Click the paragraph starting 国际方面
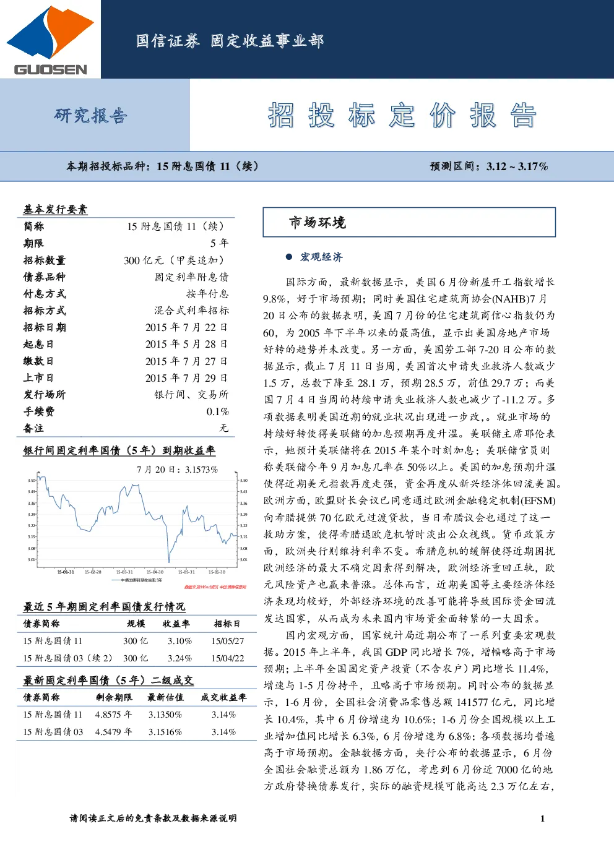614x868 pixels. coord(412,450)
